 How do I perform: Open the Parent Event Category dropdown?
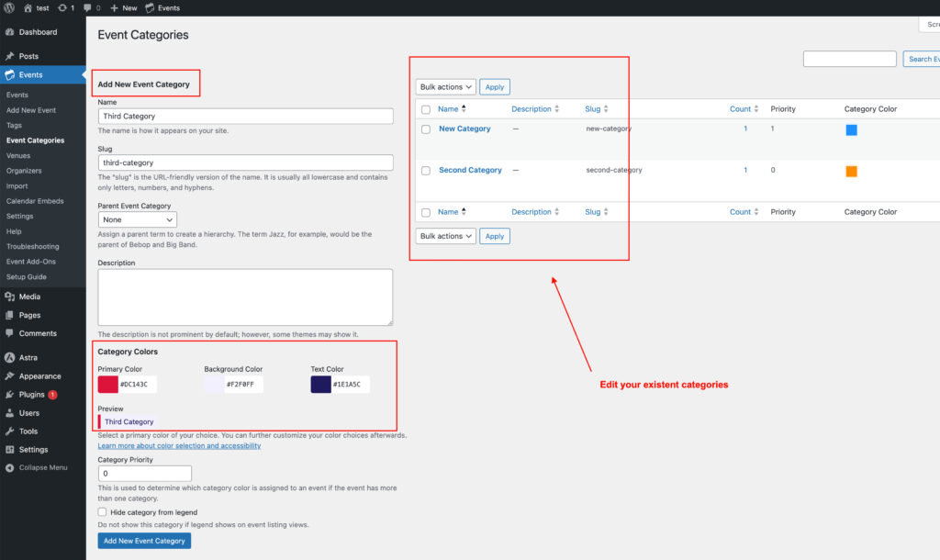(x=137, y=218)
